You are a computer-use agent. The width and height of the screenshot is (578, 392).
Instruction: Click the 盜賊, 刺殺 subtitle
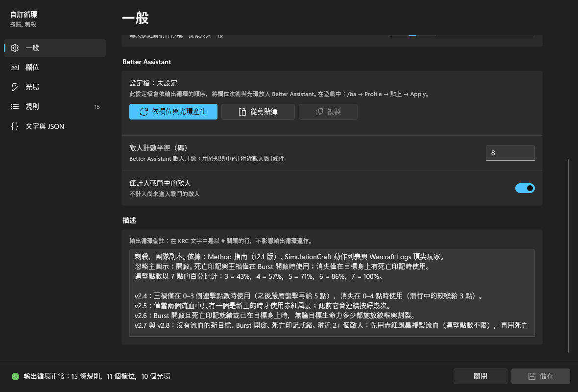point(23,24)
